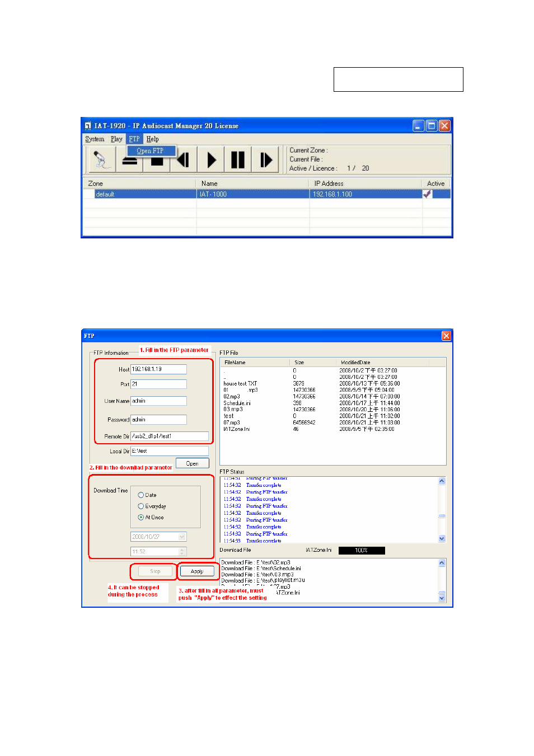The height and width of the screenshot is (756, 534).
Task: Click the previous track playback button
Action: pyautogui.click(x=184, y=160)
